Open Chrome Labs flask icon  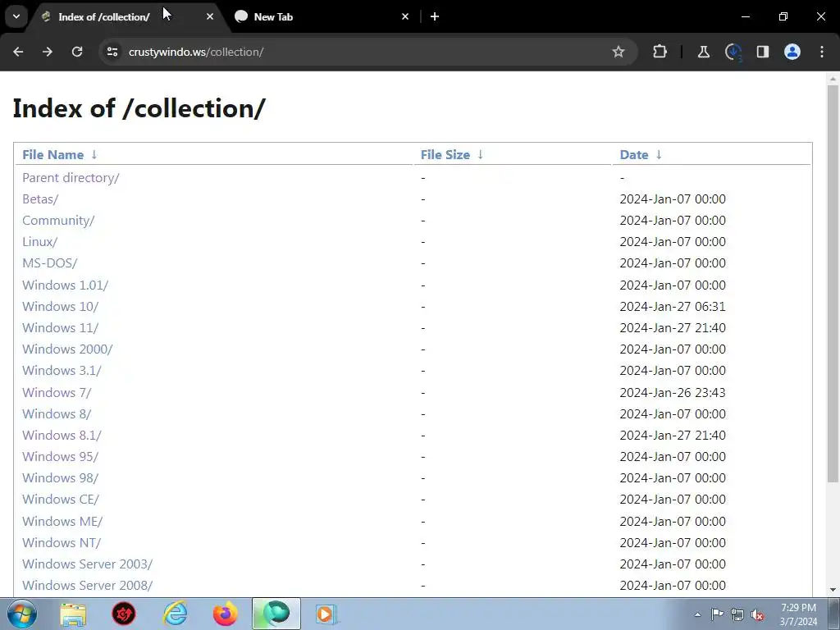click(703, 52)
